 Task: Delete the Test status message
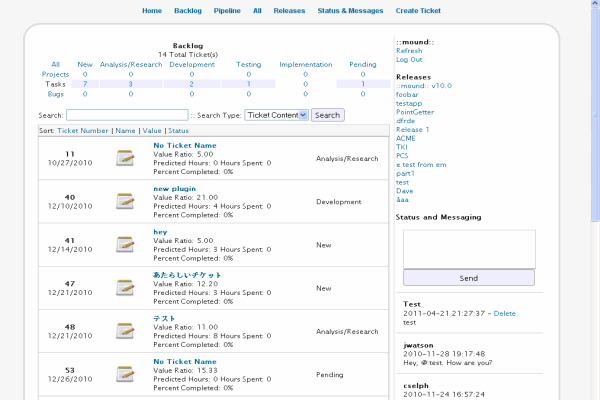point(504,313)
